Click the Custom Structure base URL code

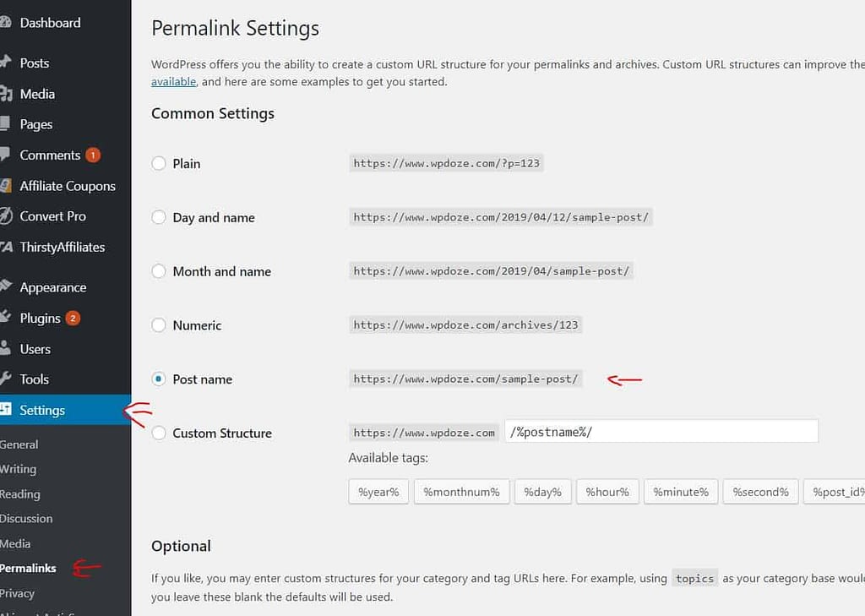coord(424,433)
